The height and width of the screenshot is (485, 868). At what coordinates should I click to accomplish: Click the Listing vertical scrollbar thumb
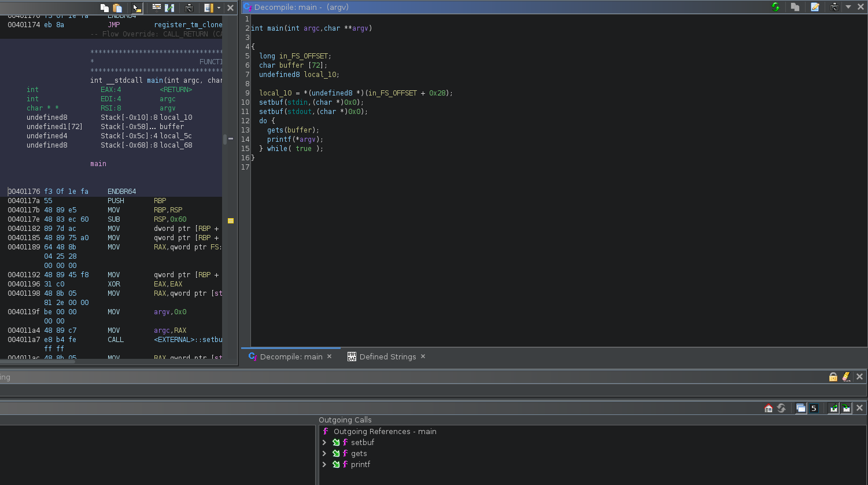point(225,139)
